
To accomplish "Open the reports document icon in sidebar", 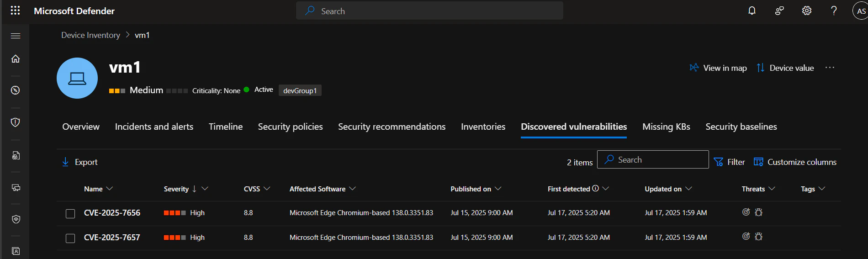I will [16, 155].
